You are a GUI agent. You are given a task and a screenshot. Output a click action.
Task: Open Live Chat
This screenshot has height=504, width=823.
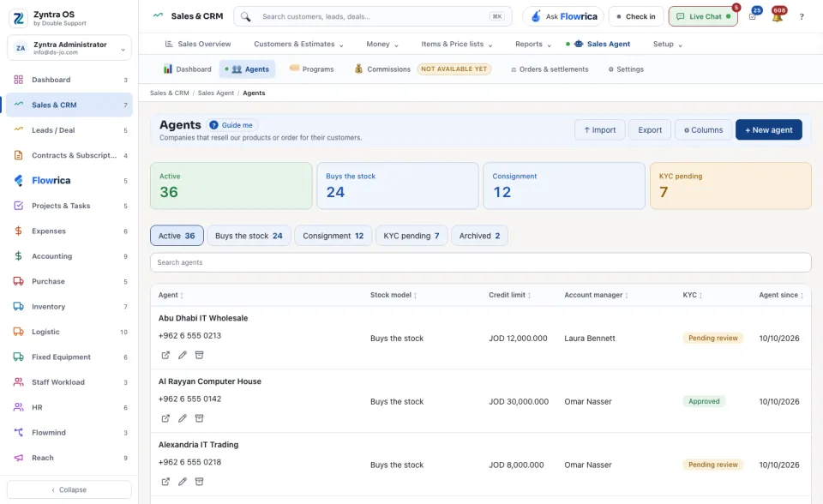pos(703,17)
